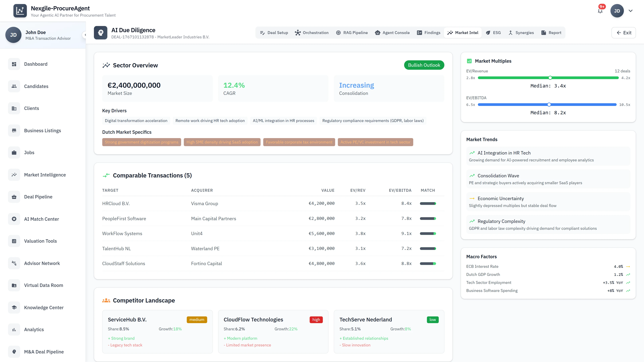Screen dimensions: 644x362
Task: Select the Market Intelligence sidebar icon
Action: pyautogui.click(x=14, y=175)
